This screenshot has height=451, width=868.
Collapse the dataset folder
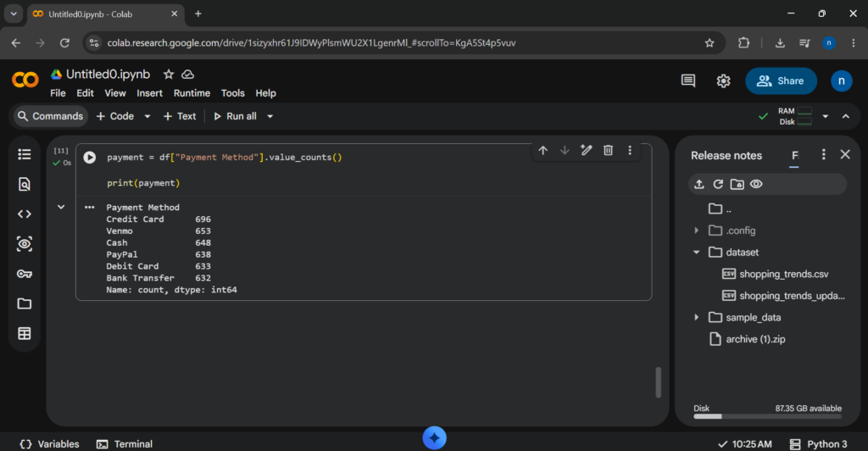tap(697, 253)
